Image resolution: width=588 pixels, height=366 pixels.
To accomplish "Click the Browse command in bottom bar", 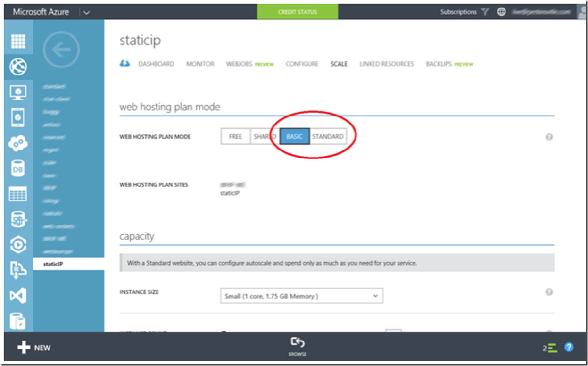I will [298, 347].
